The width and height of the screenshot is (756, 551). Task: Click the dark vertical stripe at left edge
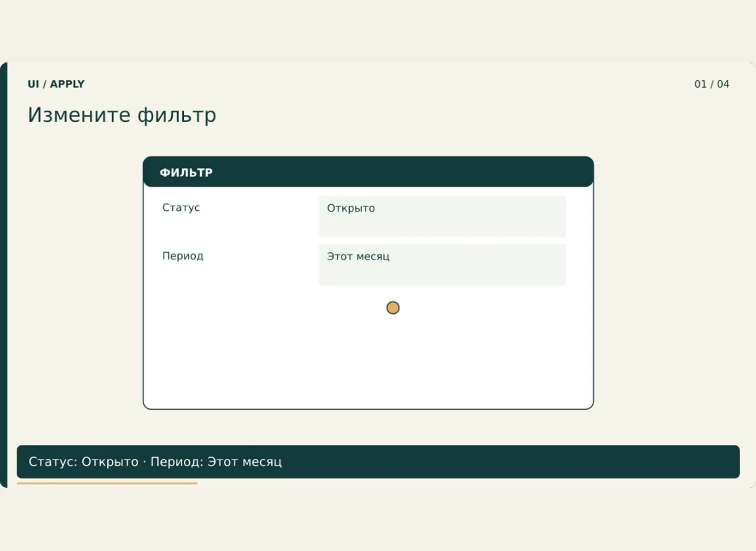click(x=4, y=275)
